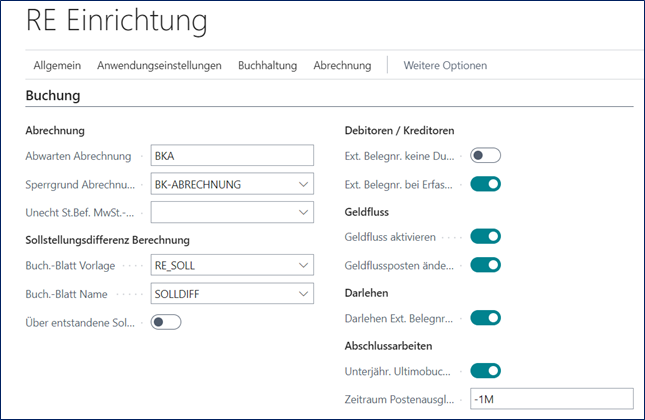
Task: Turn off Geldfluss aktivieren toggle
Action: tap(485, 237)
